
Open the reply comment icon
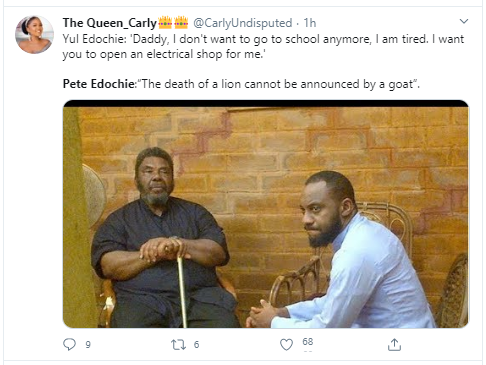coord(70,344)
